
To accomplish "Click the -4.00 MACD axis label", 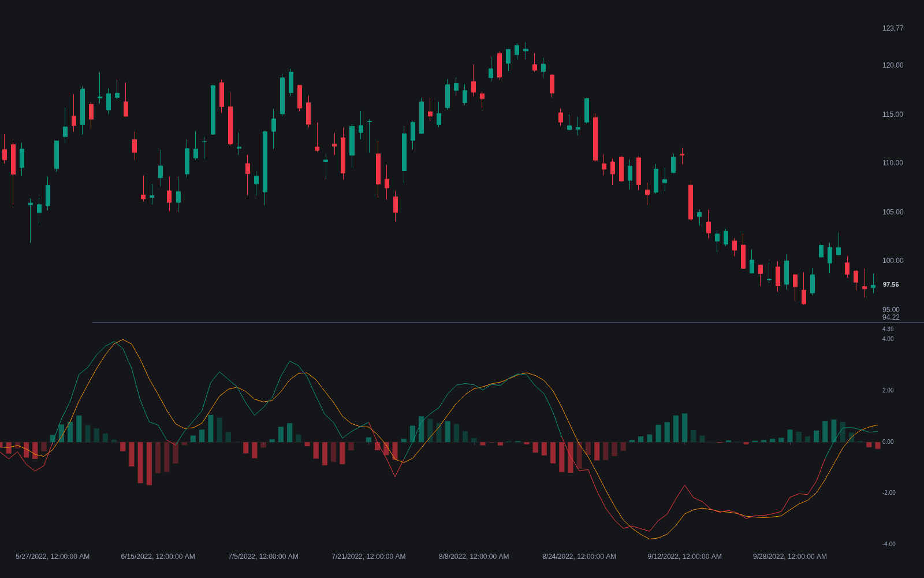I will tap(889, 544).
